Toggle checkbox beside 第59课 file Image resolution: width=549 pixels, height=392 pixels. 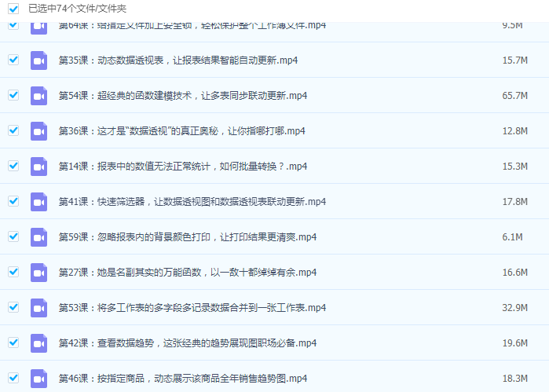(x=13, y=236)
